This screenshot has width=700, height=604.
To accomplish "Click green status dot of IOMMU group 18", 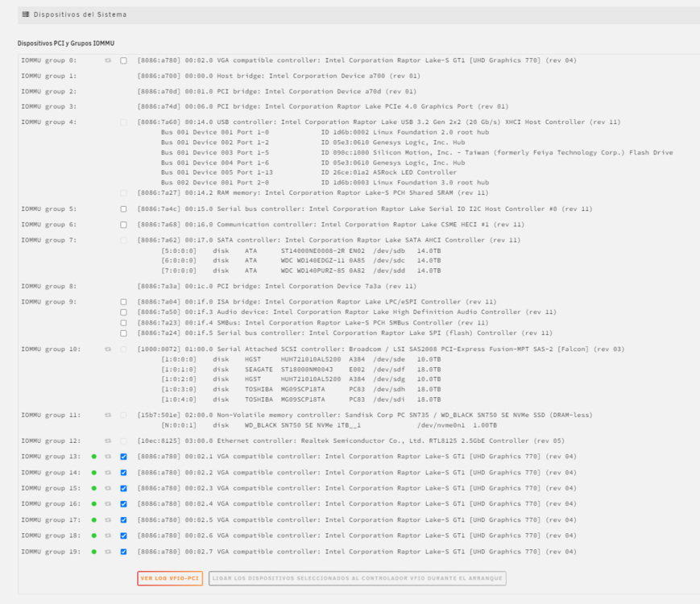I will (93, 536).
